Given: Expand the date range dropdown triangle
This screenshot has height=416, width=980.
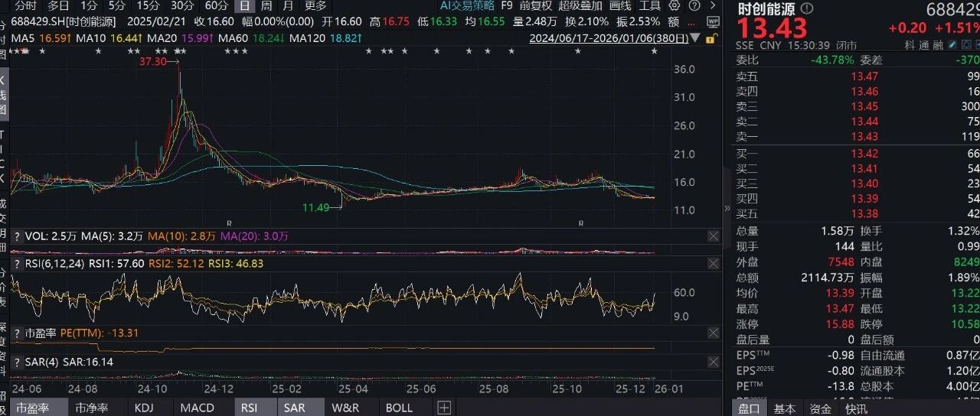Looking at the screenshot, I should tap(695, 37).
